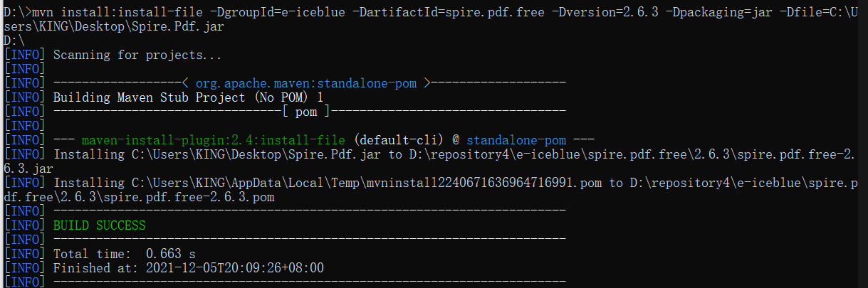Click 'sers\KING\Desktop\Spire.Pdf.jar' wrapped line
Image resolution: width=868 pixels, height=288 pixels.
pyautogui.click(x=114, y=26)
